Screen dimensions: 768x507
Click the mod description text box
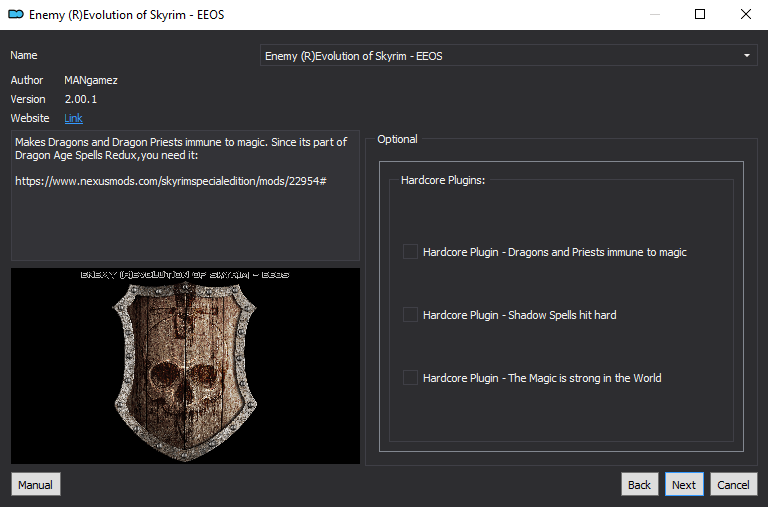[185, 195]
